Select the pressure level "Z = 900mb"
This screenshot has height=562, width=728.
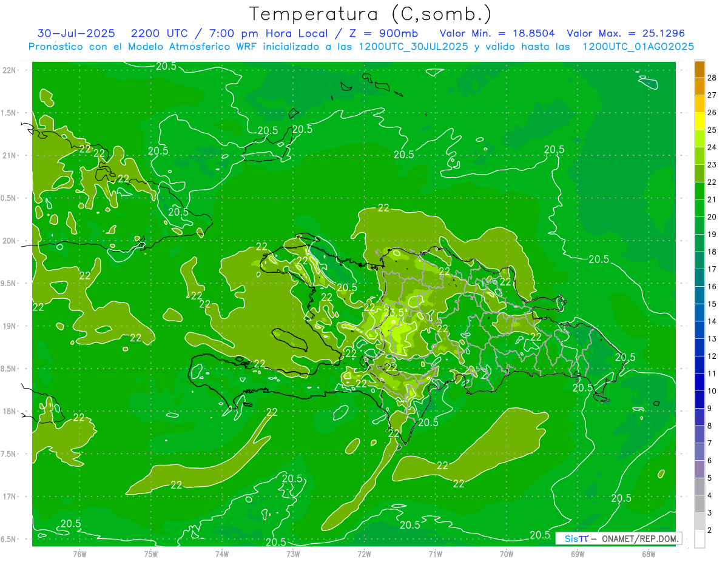pos(385,33)
